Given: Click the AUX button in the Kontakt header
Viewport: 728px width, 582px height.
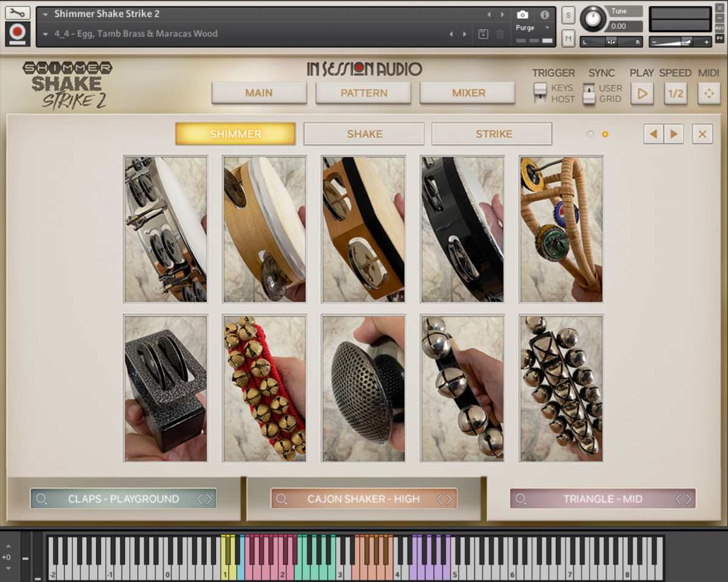Looking at the screenshot, I should click(x=720, y=28).
